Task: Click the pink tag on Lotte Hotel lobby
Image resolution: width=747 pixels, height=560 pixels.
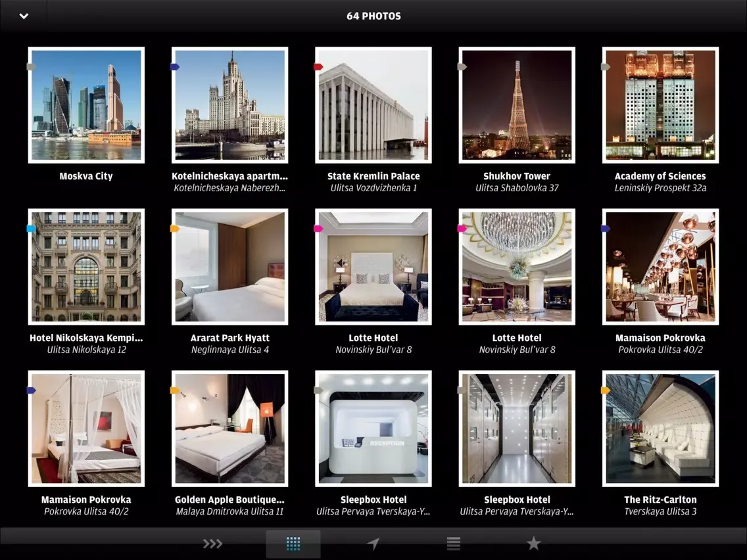Action: 462,229
